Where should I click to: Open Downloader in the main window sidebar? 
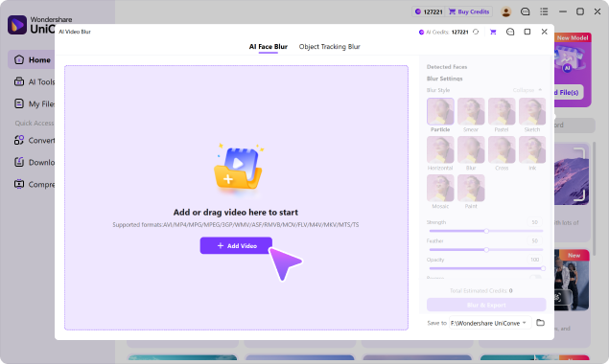coord(35,162)
